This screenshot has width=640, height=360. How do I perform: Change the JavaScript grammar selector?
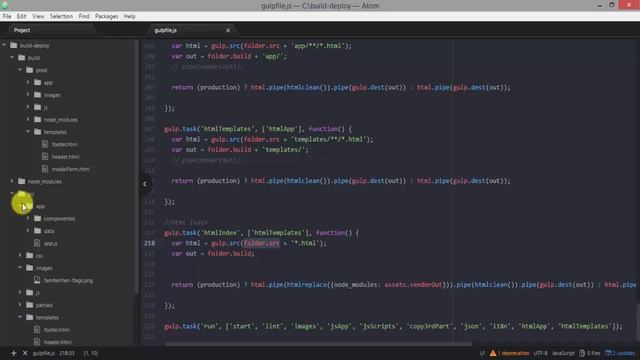[563, 353]
